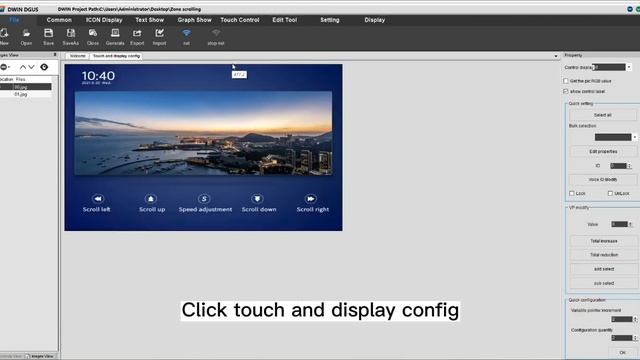Open the Edit Tool menu
The image size is (640, 360).
coord(285,20)
